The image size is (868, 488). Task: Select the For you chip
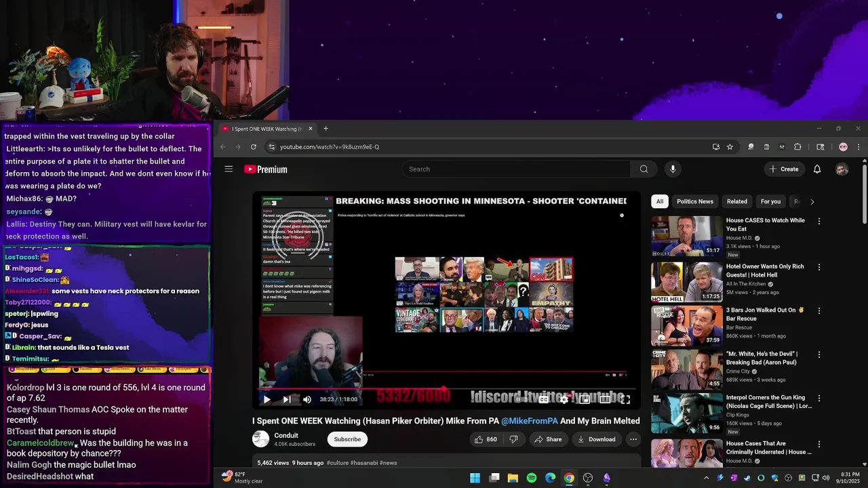(x=770, y=201)
